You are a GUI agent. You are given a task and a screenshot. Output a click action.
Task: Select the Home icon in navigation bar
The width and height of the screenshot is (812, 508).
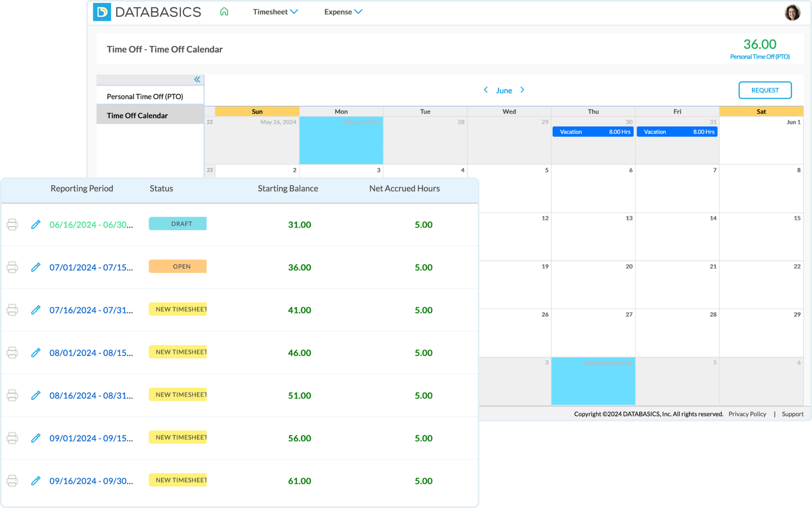(x=224, y=12)
